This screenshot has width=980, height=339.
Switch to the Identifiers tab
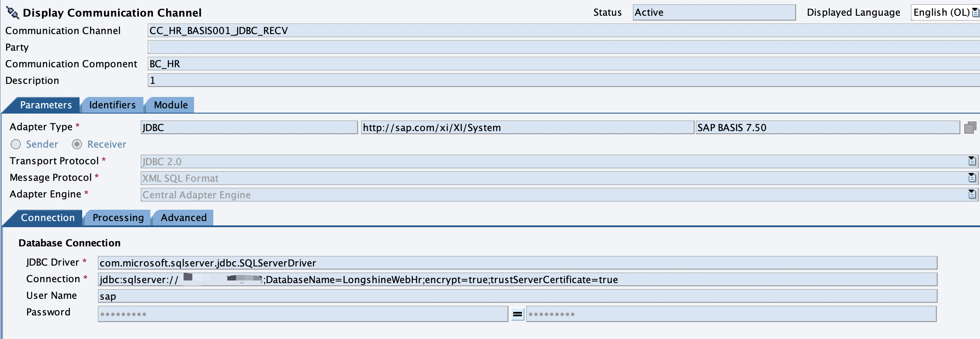pos(112,105)
